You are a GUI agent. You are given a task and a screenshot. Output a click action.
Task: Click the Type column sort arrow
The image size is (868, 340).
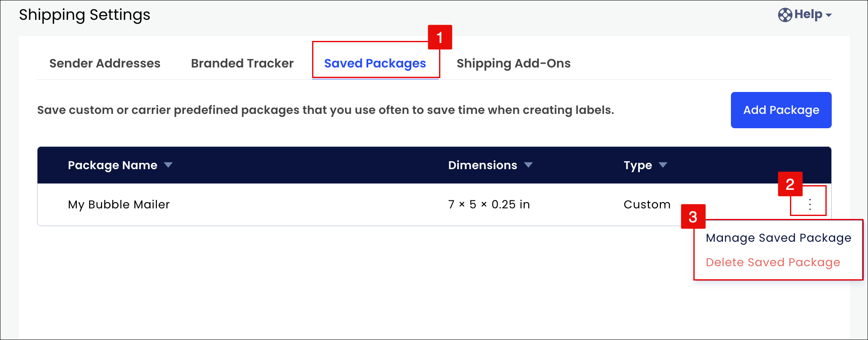[663, 165]
